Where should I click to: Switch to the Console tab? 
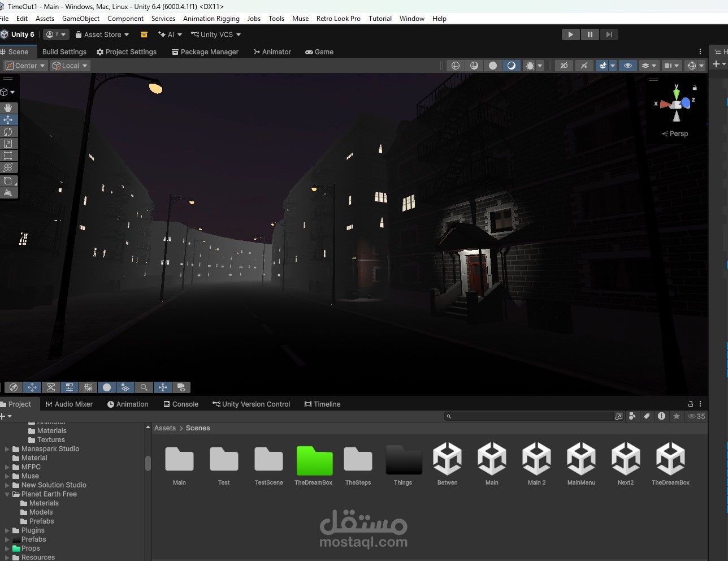(x=181, y=404)
